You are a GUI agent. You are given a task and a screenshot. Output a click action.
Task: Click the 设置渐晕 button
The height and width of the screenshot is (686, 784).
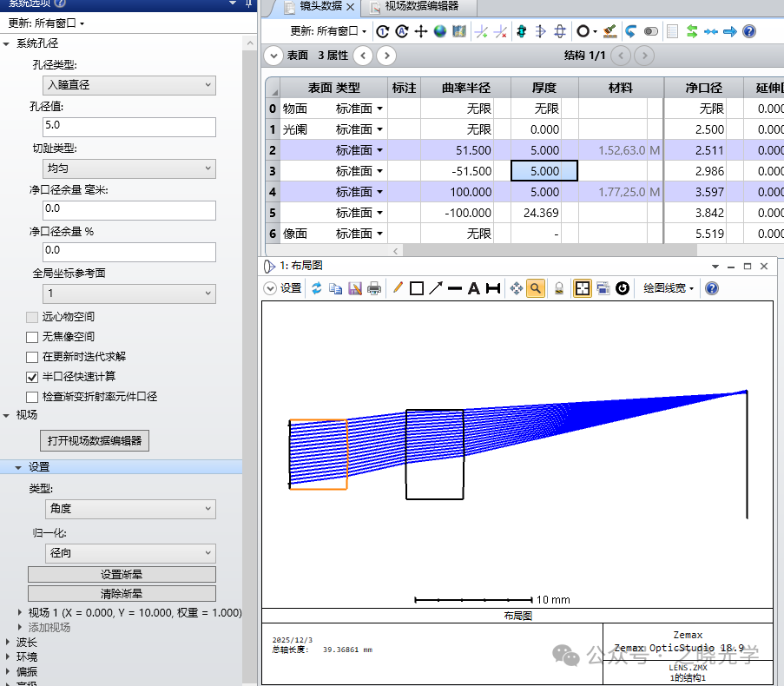(x=122, y=575)
